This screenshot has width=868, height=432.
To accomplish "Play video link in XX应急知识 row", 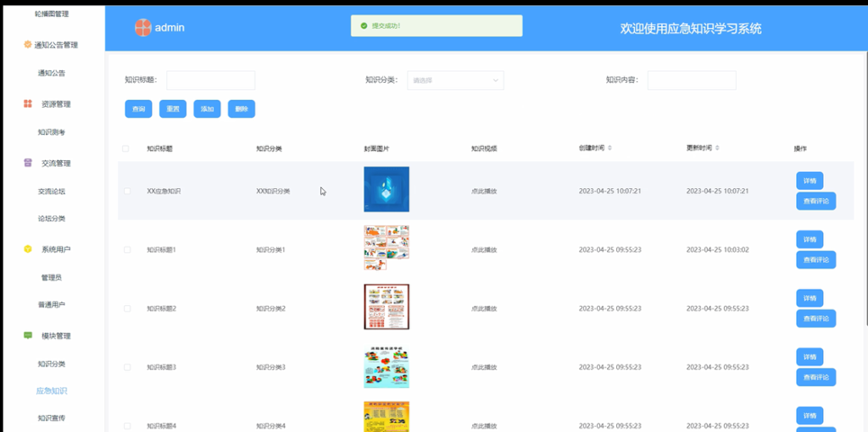I will [x=484, y=191].
